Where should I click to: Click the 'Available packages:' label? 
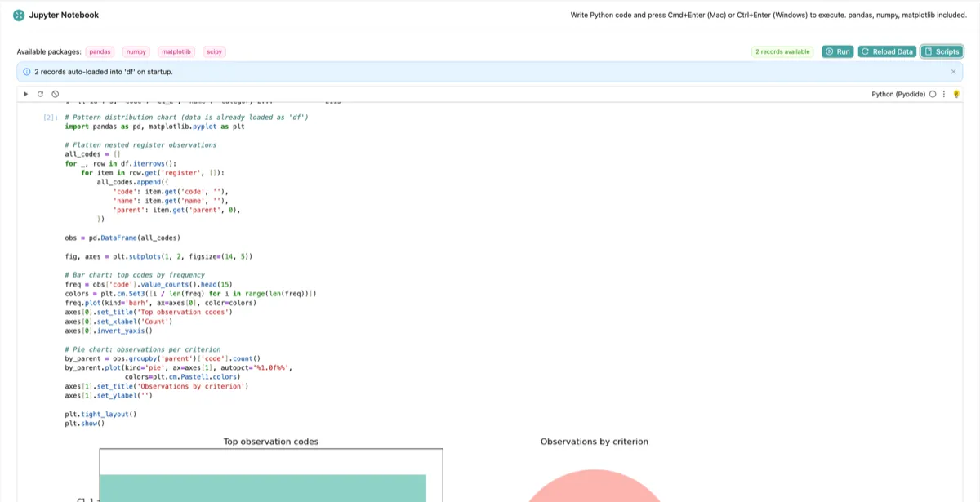(x=49, y=51)
